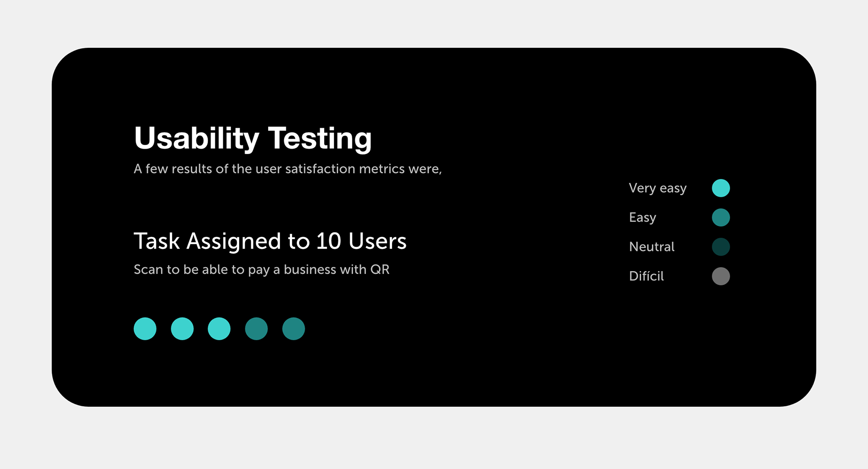Select the Easy teal legend dot
The height and width of the screenshot is (469, 868).
tap(721, 217)
